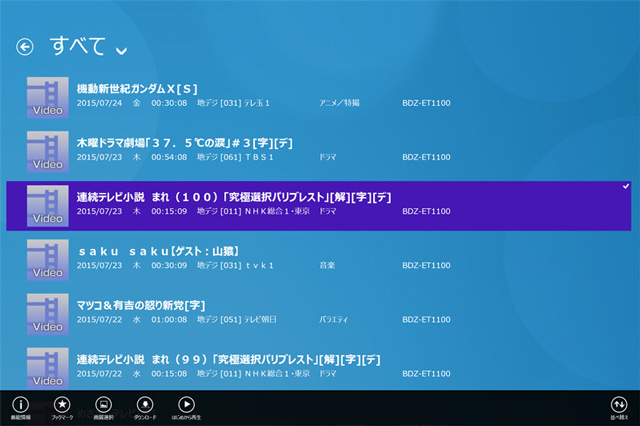Viewport: 640px width, 426px height.
Task: Click the マツコ&有吉 video thumbnail
Action: 47,312
